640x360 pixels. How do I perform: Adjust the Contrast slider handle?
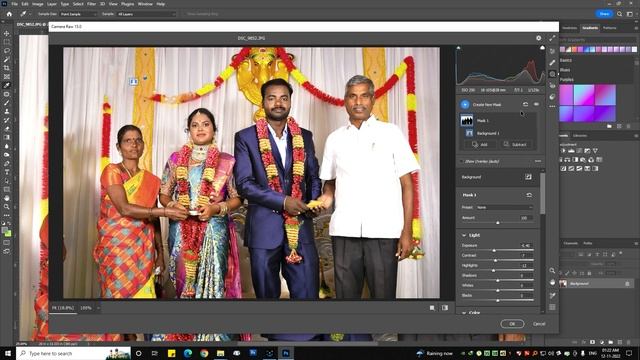point(496,260)
